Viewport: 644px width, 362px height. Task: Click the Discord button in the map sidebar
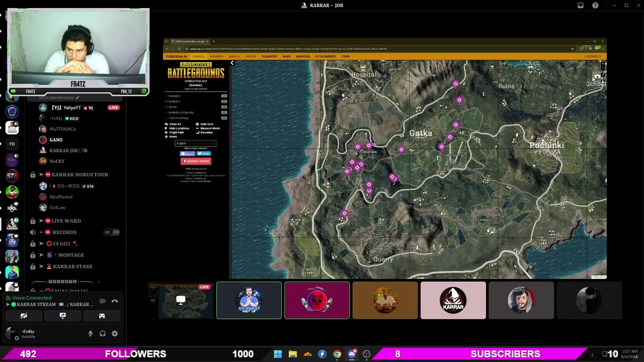187,154
